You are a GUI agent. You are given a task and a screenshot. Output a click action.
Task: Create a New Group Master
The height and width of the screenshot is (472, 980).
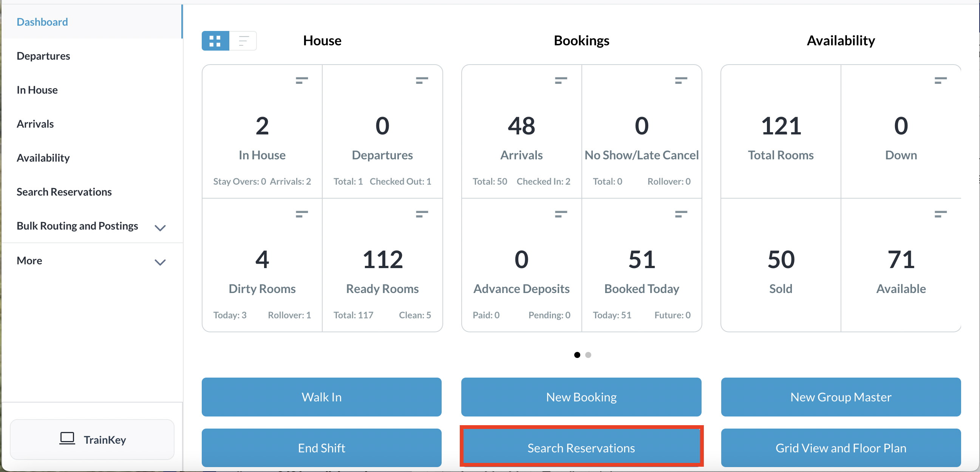coord(841,397)
